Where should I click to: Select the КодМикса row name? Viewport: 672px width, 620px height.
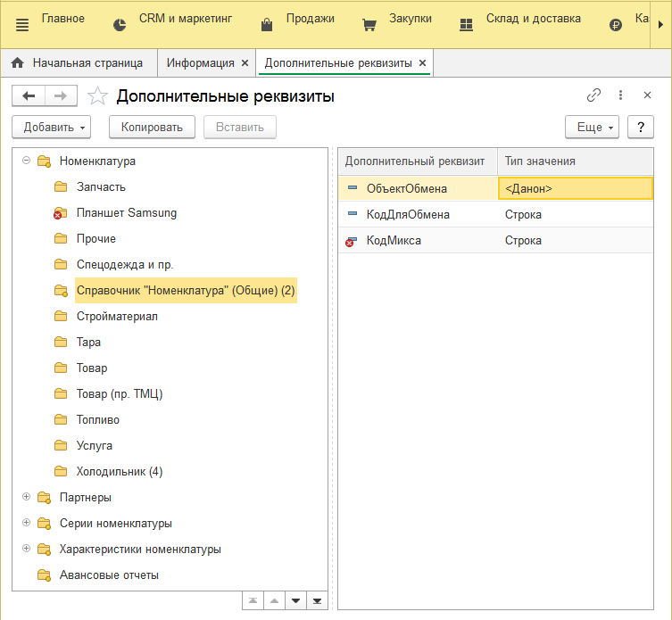click(394, 240)
